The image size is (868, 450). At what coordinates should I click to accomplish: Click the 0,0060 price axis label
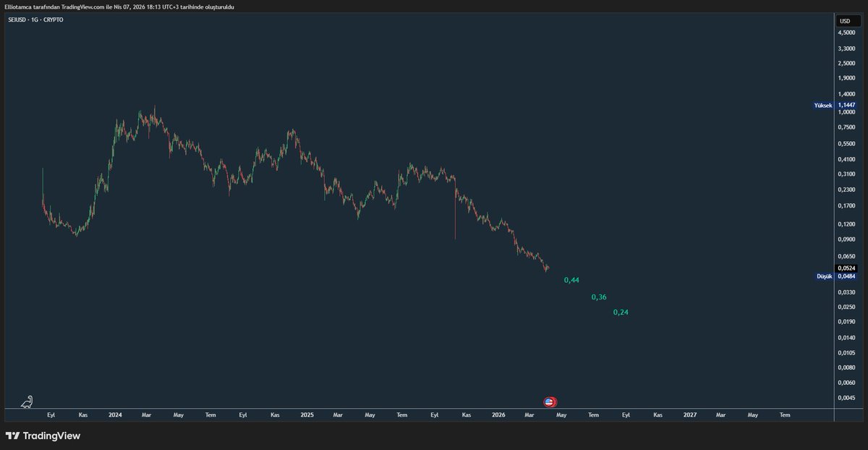[848, 382]
